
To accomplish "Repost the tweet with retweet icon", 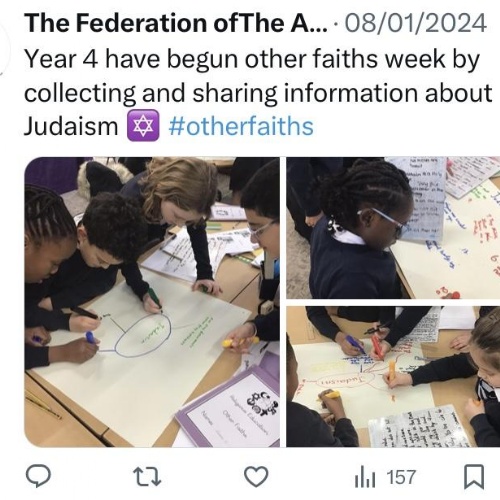I will pyautogui.click(x=147, y=477).
